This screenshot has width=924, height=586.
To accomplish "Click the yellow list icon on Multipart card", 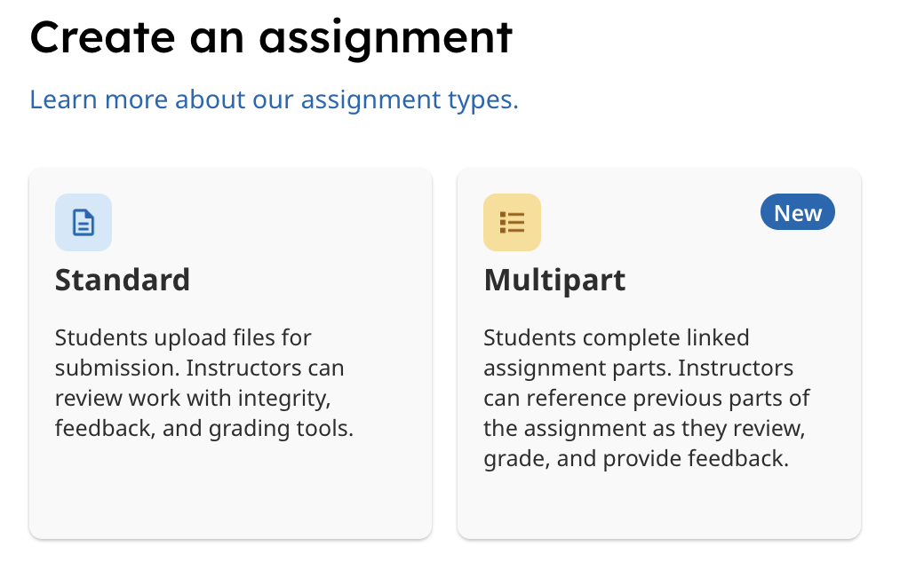I will 512,223.
